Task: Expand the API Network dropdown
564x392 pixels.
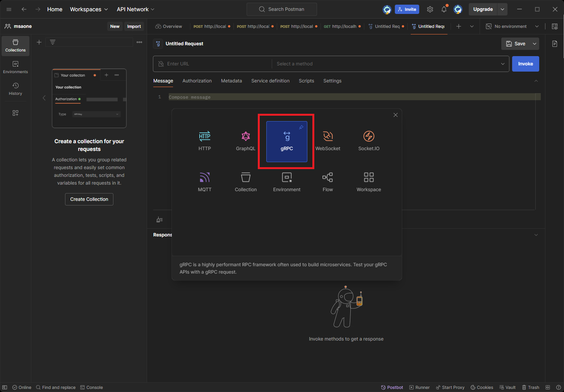Action: pyautogui.click(x=135, y=9)
